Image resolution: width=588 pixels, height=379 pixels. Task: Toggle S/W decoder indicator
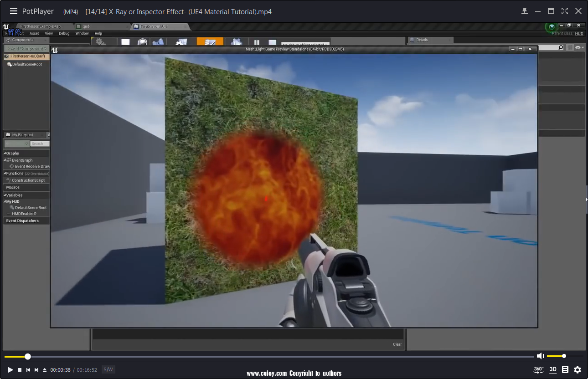[x=108, y=370]
